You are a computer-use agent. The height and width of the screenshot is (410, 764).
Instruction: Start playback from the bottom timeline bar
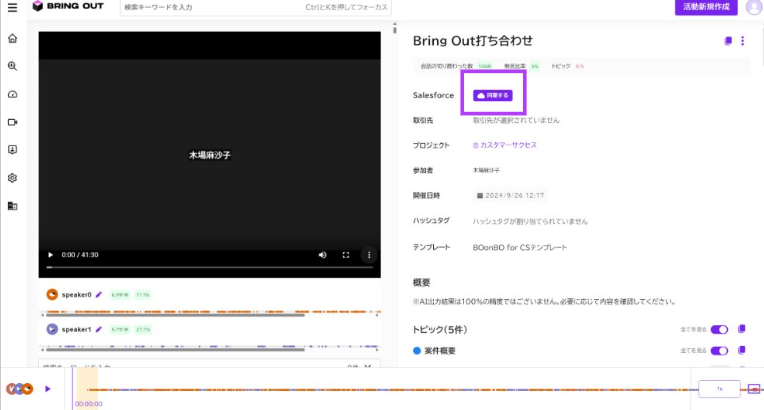[48, 389]
